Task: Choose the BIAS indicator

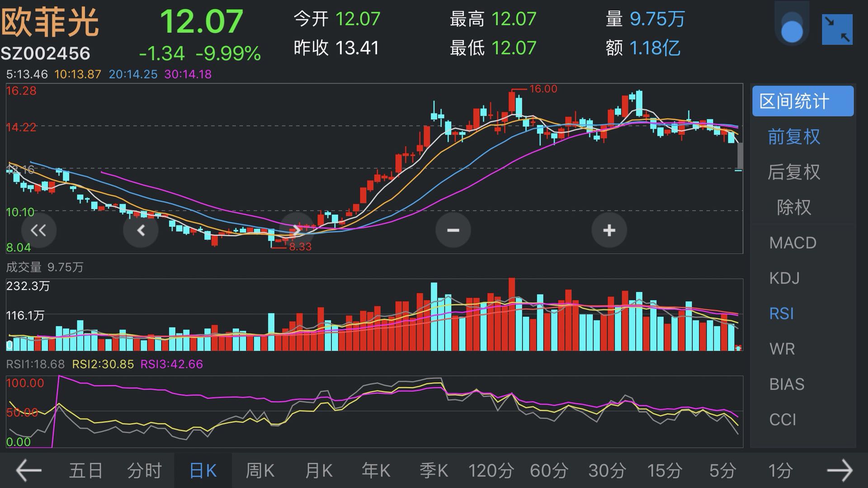Action: click(x=787, y=384)
